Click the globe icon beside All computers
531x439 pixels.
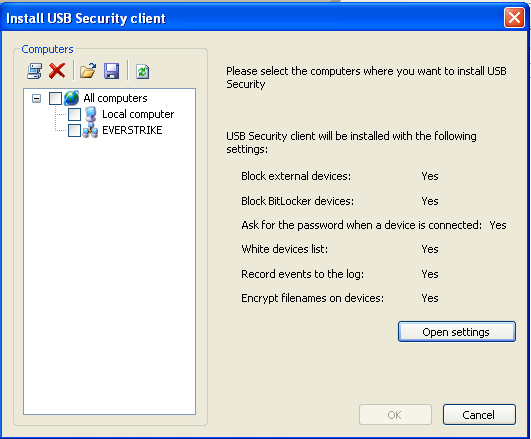pos(71,98)
